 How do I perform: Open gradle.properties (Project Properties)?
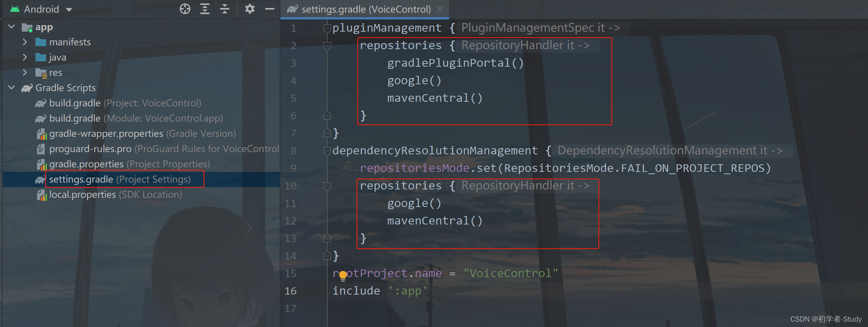(x=123, y=164)
